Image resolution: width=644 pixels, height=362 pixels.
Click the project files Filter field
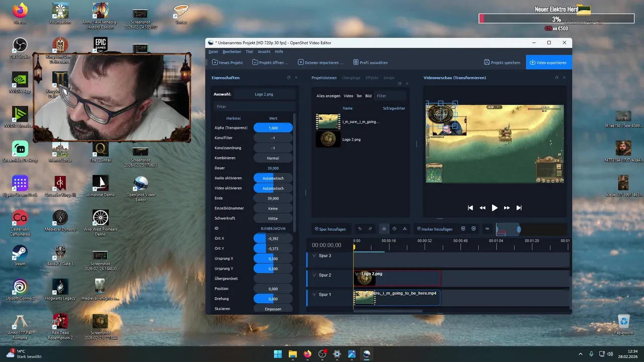(391, 96)
